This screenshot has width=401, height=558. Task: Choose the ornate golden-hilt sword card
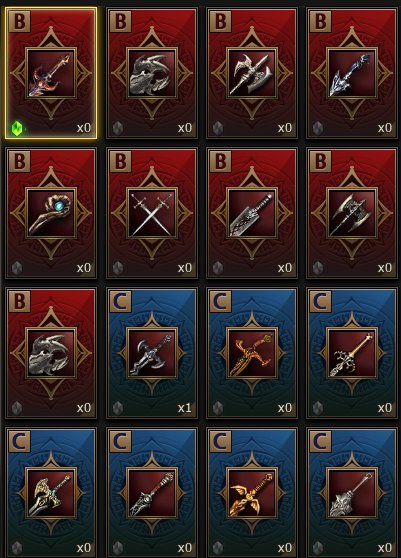point(352,353)
